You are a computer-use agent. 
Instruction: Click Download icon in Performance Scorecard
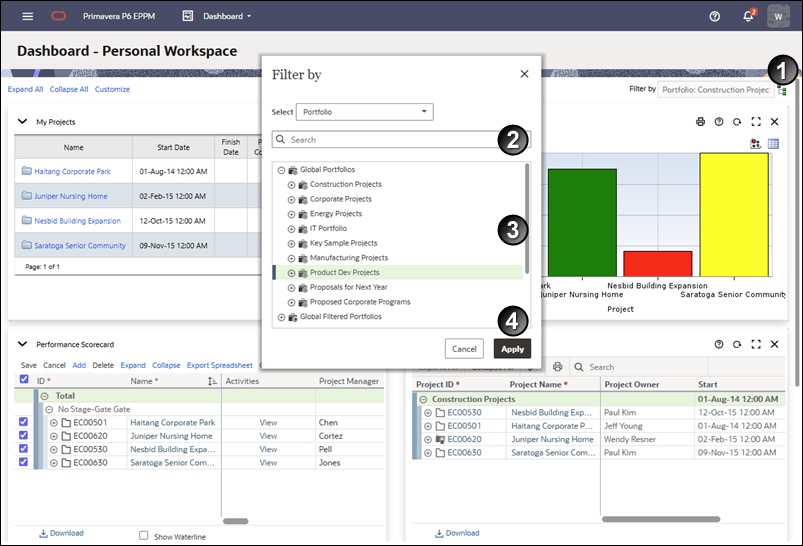pyautogui.click(x=44, y=533)
